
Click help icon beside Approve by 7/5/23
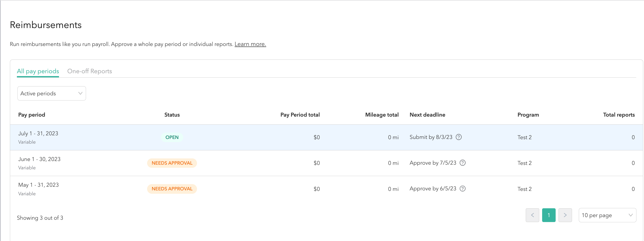click(463, 163)
